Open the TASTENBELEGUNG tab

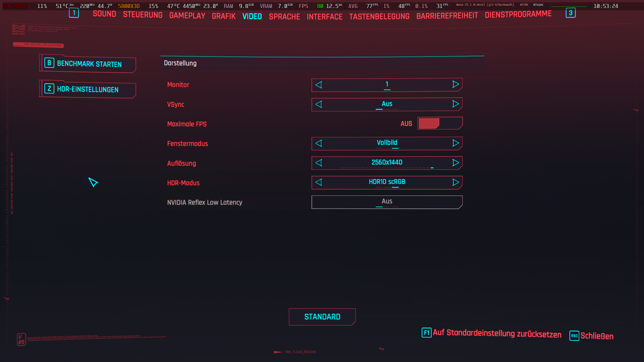(379, 17)
